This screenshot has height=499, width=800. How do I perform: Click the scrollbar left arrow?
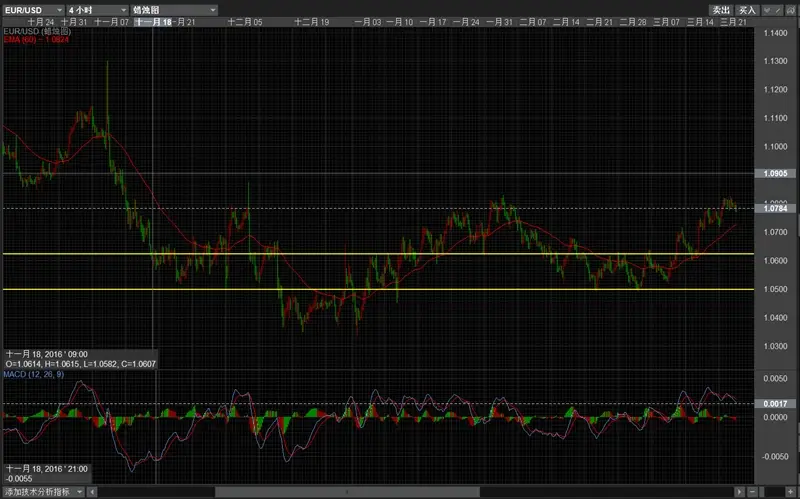(x=92, y=492)
